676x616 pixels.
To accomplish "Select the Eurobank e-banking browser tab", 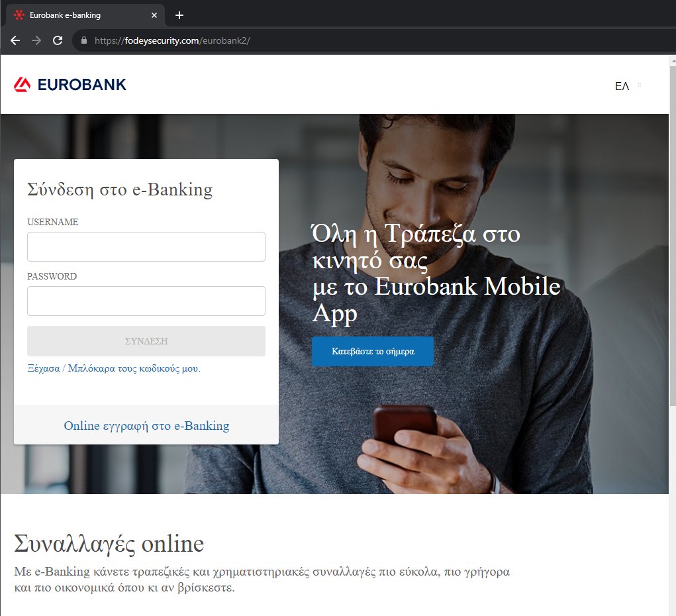I will tap(85, 15).
